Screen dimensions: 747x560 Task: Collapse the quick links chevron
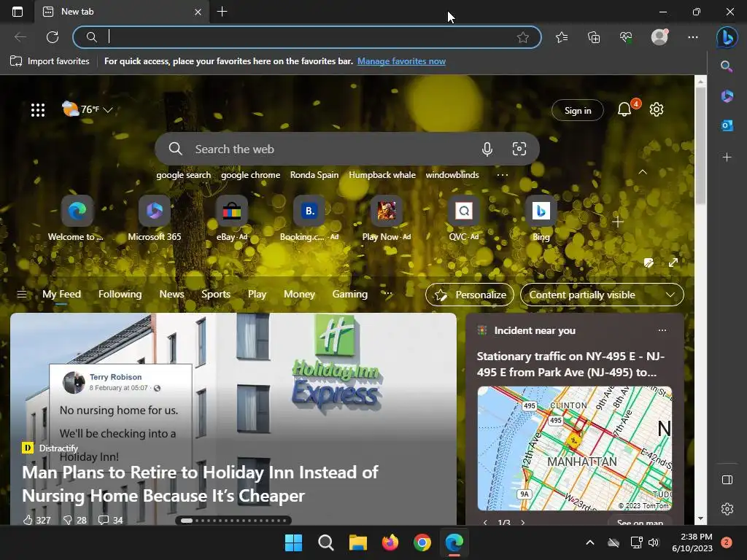click(x=643, y=172)
